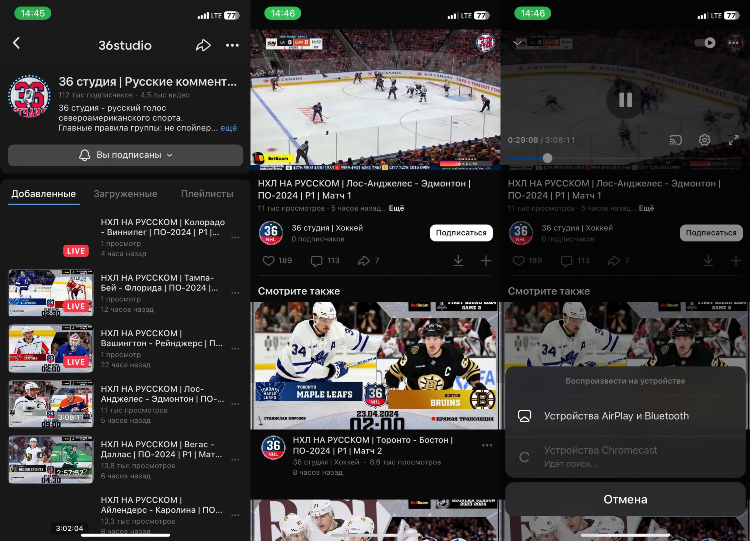Open options for Айлендерс - Каролина video
750x541 pixels.
[x=235, y=515]
